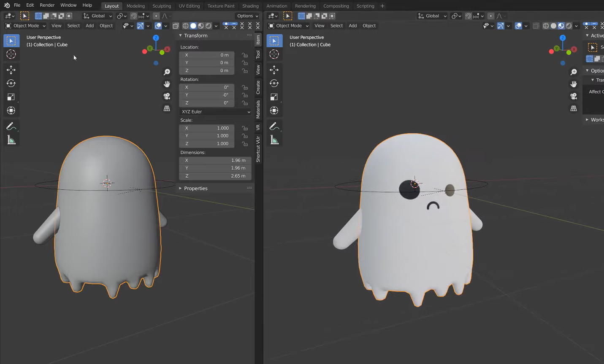Select the Transform tool in right viewport toolbar
604x364 pixels.
tap(274, 111)
